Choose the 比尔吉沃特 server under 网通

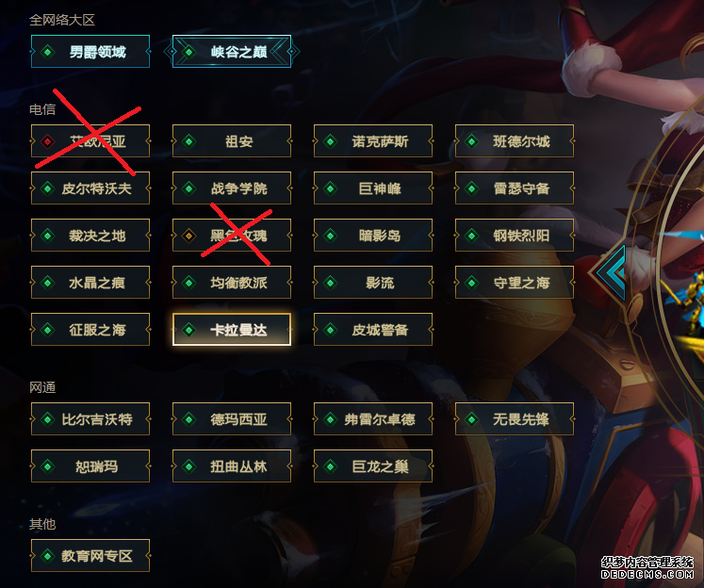90,419
